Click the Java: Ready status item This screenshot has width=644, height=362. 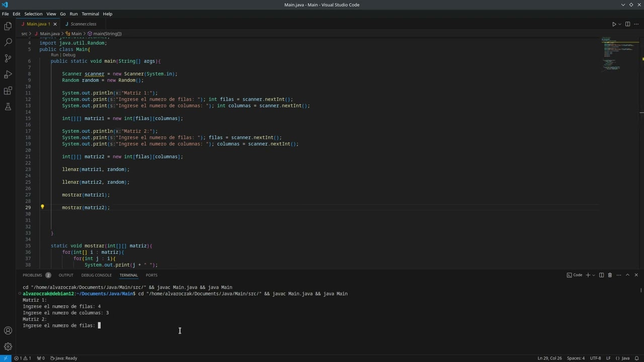pos(64,358)
